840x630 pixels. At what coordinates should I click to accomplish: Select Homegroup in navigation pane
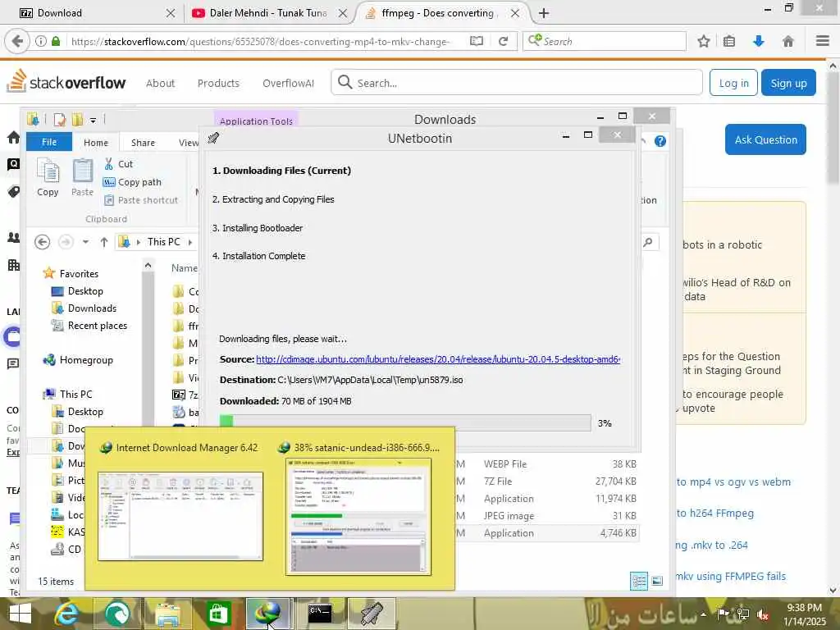tap(78, 360)
